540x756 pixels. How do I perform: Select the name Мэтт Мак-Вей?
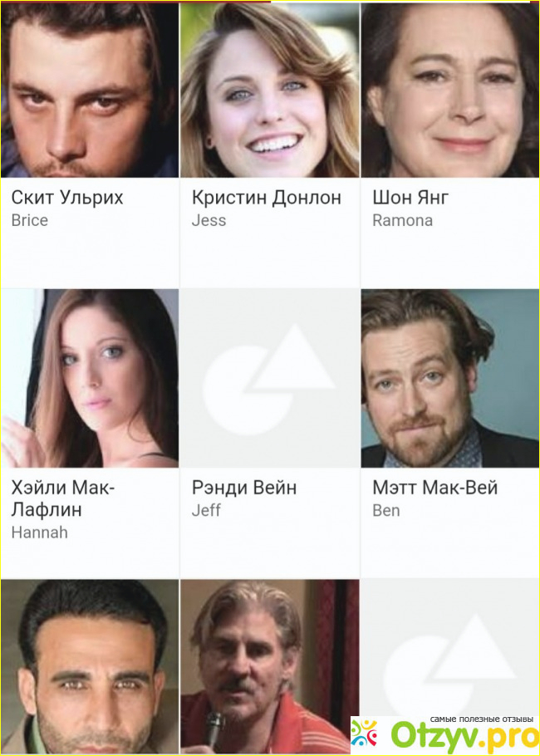click(x=434, y=488)
